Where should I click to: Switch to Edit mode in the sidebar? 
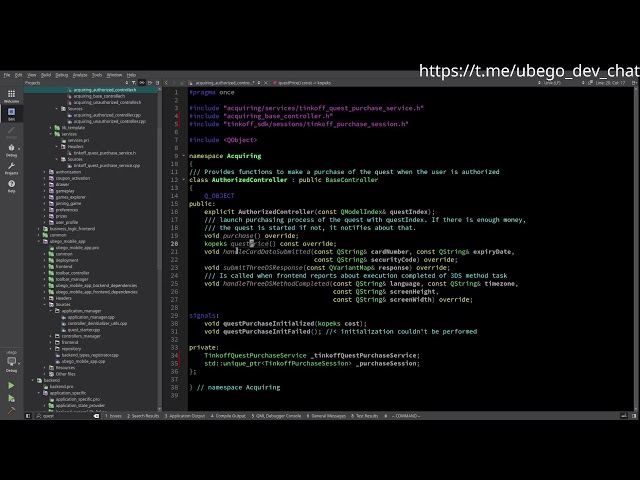coord(11,114)
